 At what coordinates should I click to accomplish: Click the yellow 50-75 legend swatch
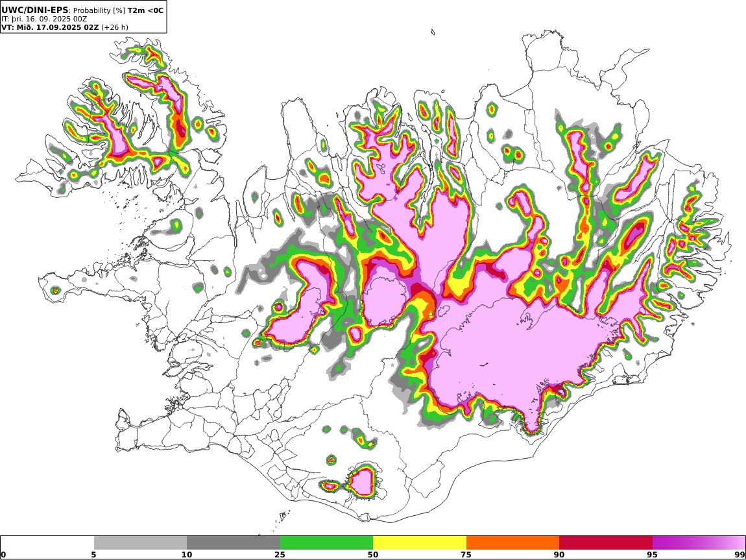[420, 543]
